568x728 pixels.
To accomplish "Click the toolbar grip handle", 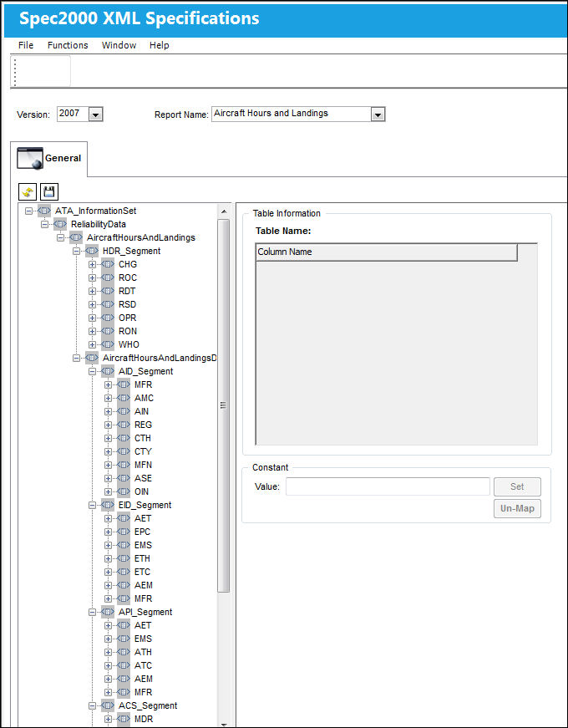I will [15, 72].
